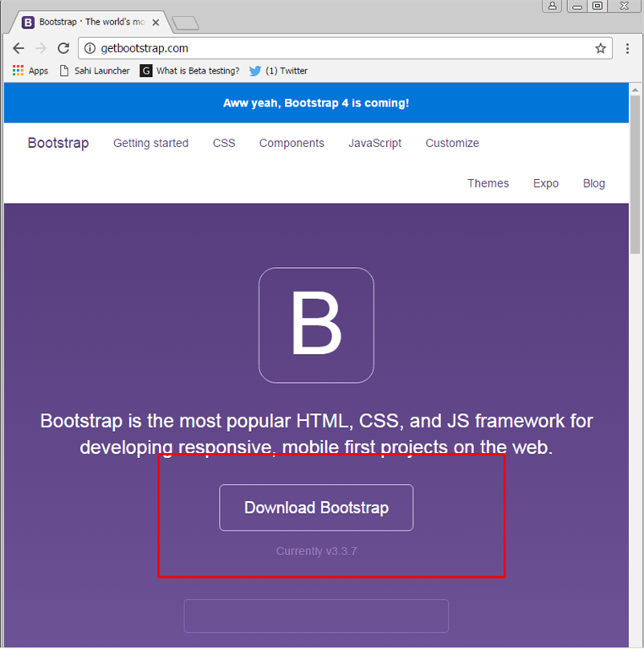
Task: Open the Customize nav item
Action: click(452, 143)
